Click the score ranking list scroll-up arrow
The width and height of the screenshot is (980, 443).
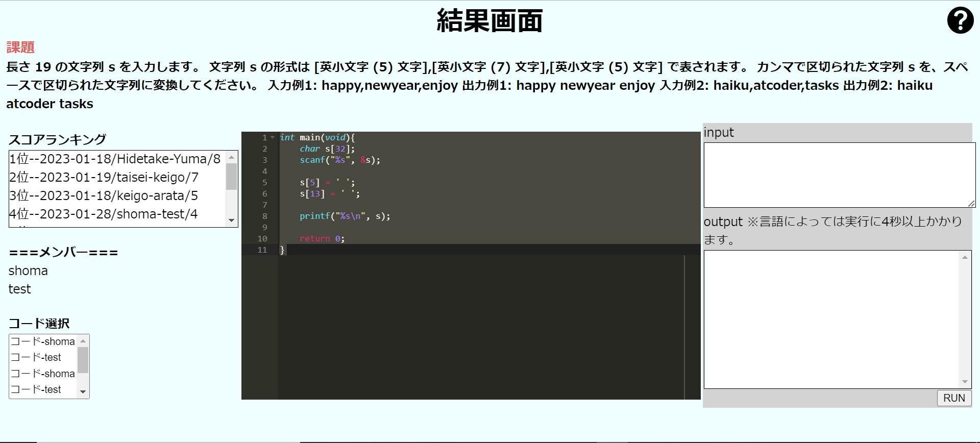tap(232, 157)
